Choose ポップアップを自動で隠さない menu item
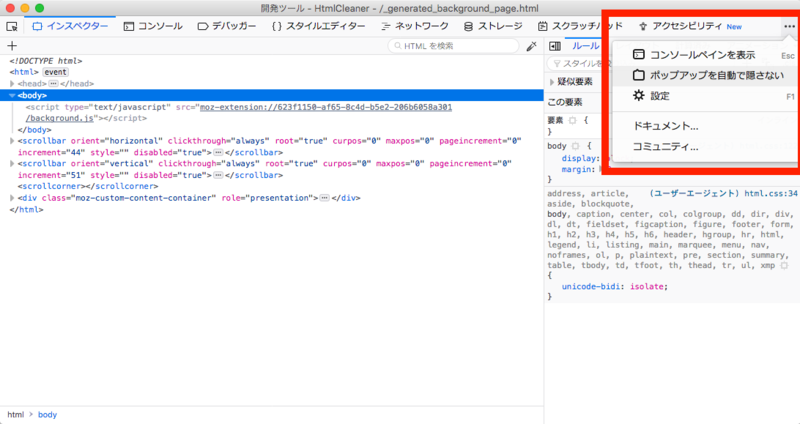The height and width of the screenshot is (424, 800). pyautogui.click(x=705, y=76)
